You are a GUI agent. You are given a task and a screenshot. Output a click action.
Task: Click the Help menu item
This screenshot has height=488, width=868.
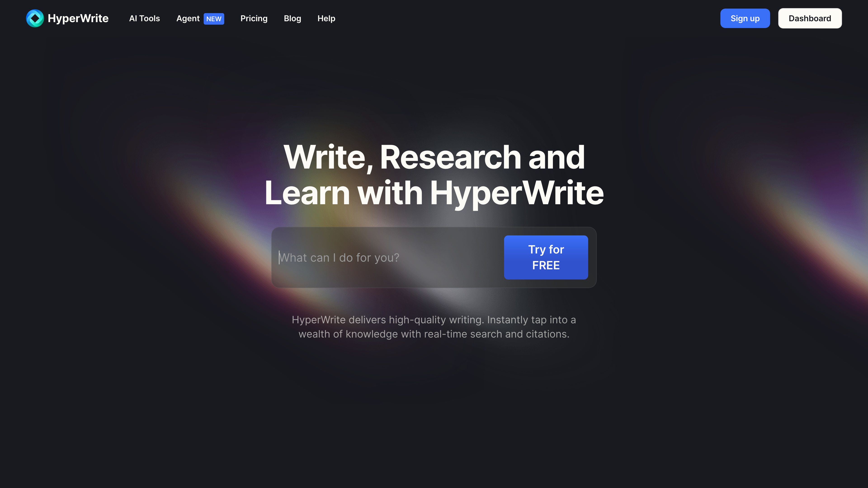coord(327,18)
